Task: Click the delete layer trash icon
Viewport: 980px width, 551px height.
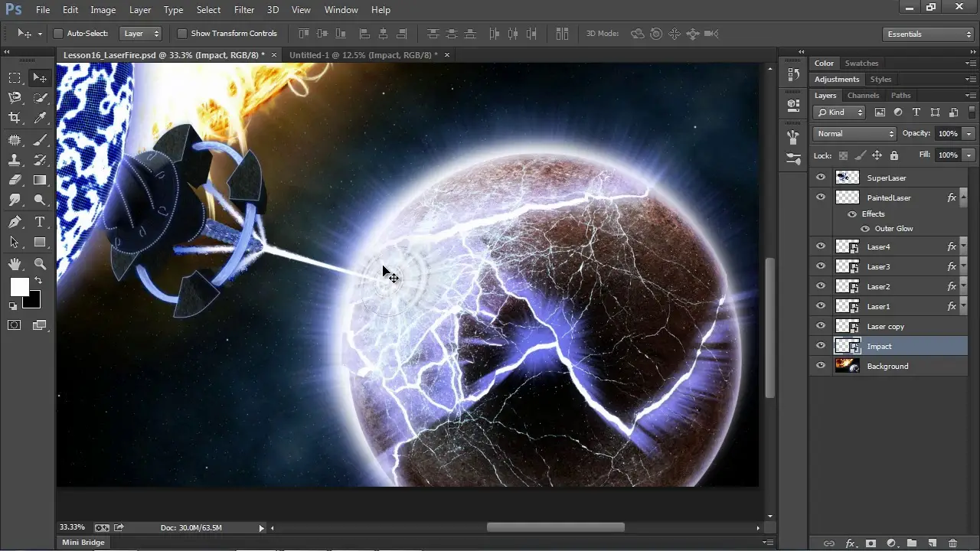Action: point(952,543)
